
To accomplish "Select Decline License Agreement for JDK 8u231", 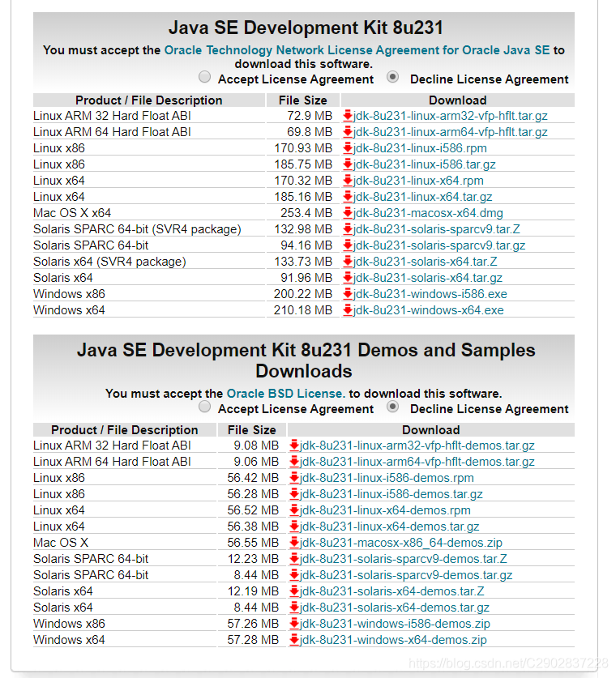I will [393, 78].
